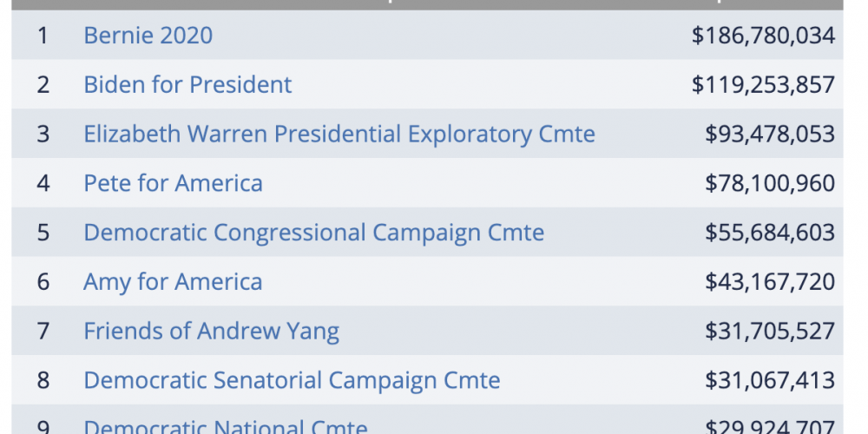Select the $43,167,720 amount for Amy
This screenshot has height=434, width=868.
[770, 282]
